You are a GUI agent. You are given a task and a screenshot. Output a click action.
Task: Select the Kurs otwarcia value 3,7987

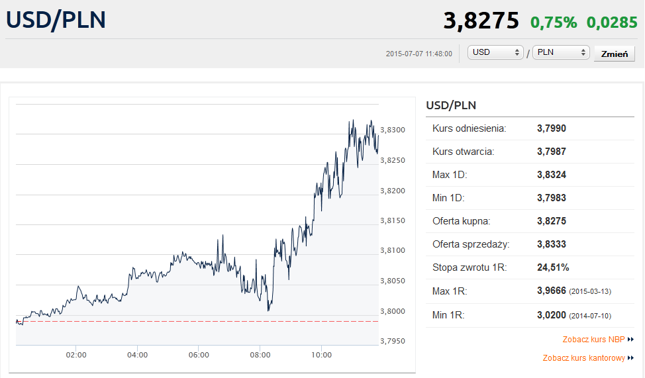point(551,151)
